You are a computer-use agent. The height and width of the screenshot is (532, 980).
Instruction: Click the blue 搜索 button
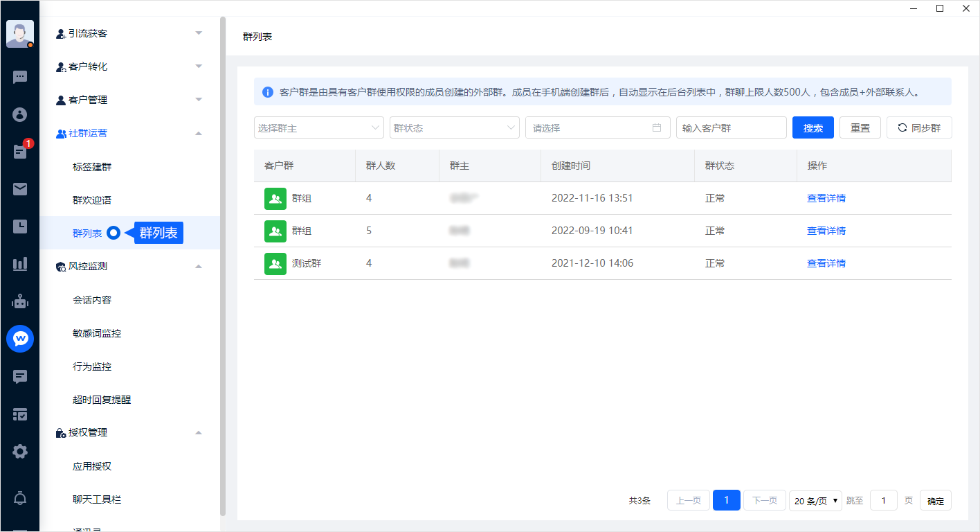(x=813, y=127)
